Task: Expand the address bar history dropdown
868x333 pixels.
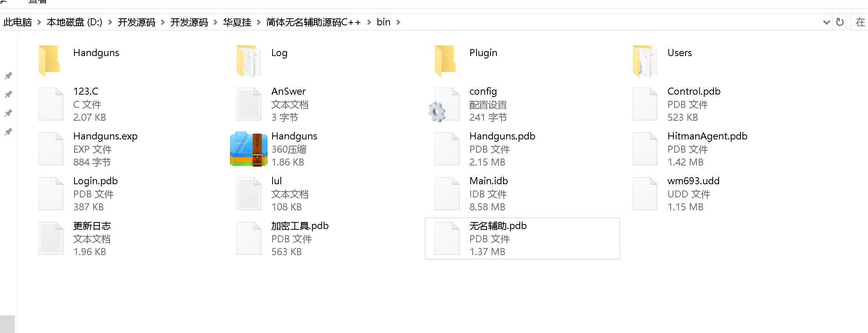Action: point(826,22)
